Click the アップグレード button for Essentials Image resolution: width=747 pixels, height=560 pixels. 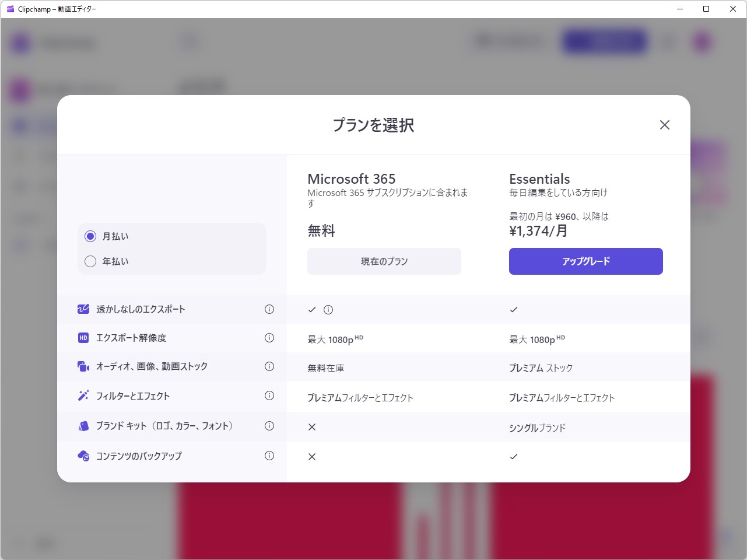585,261
